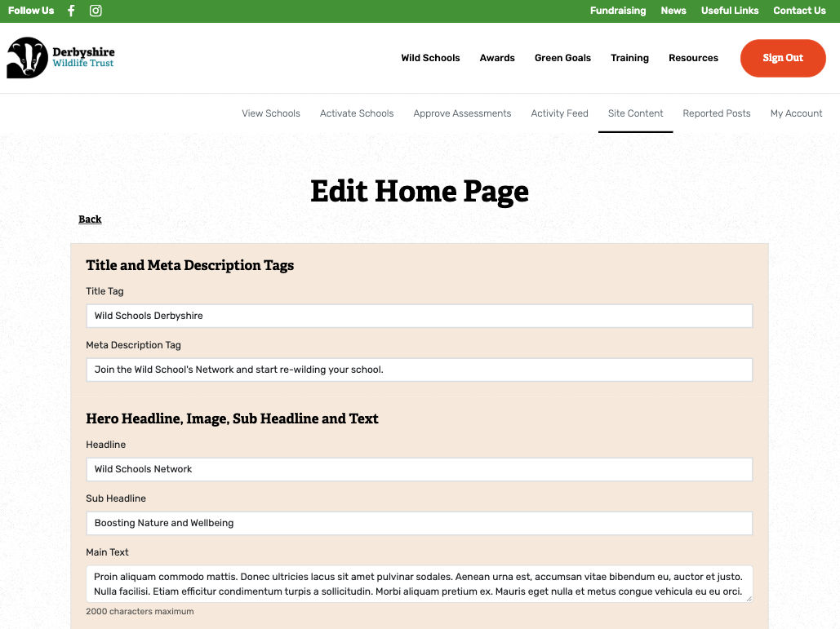Open the Useful Links page
This screenshot has width=840, height=629.
[730, 11]
